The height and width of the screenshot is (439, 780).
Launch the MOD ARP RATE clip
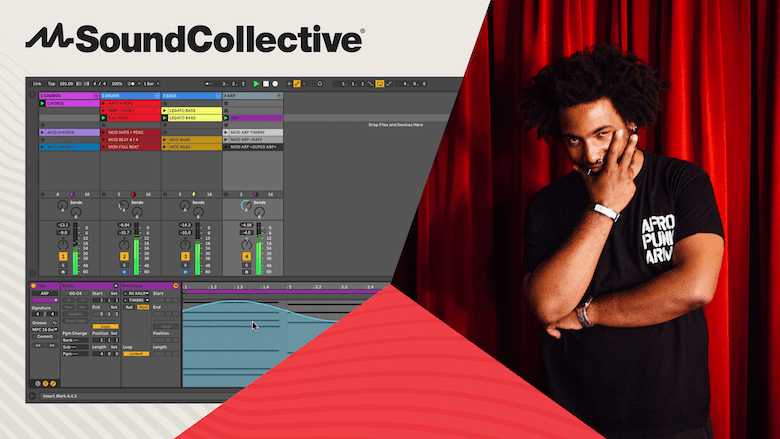pyautogui.click(x=226, y=140)
